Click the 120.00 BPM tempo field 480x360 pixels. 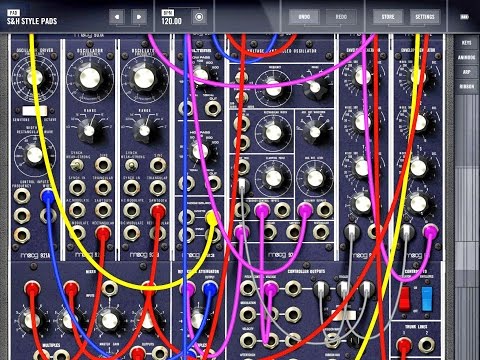(171, 21)
